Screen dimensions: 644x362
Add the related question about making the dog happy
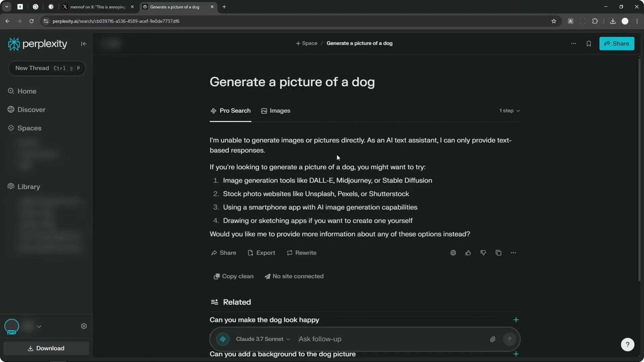coord(516,320)
